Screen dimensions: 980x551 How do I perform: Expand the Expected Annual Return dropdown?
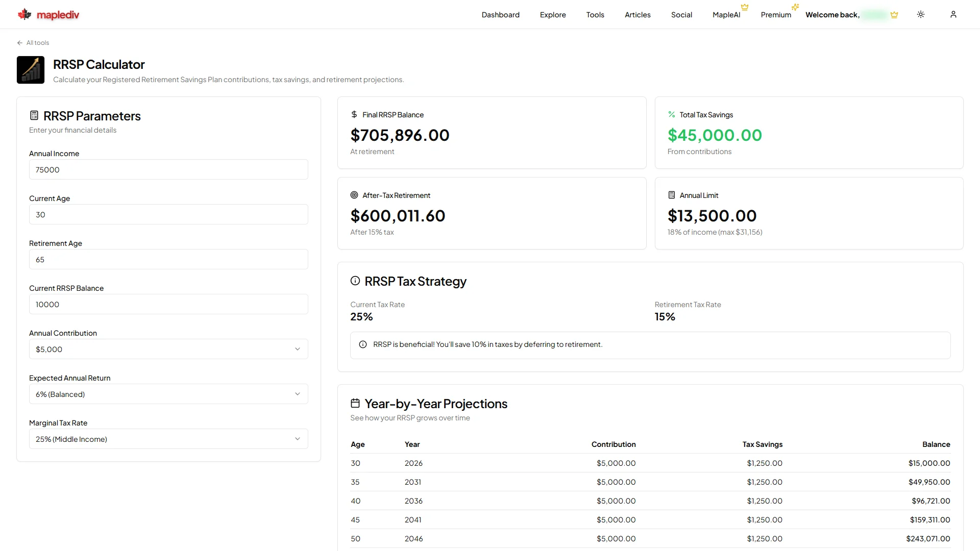tap(168, 394)
